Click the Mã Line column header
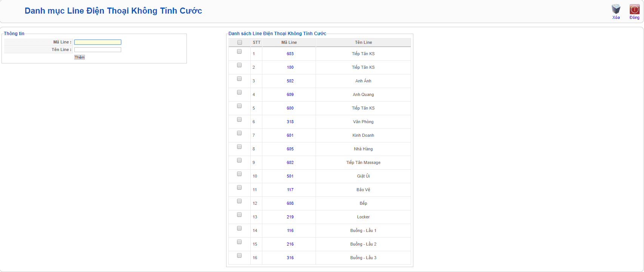The width and height of the screenshot is (644, 272). [289, 42]
